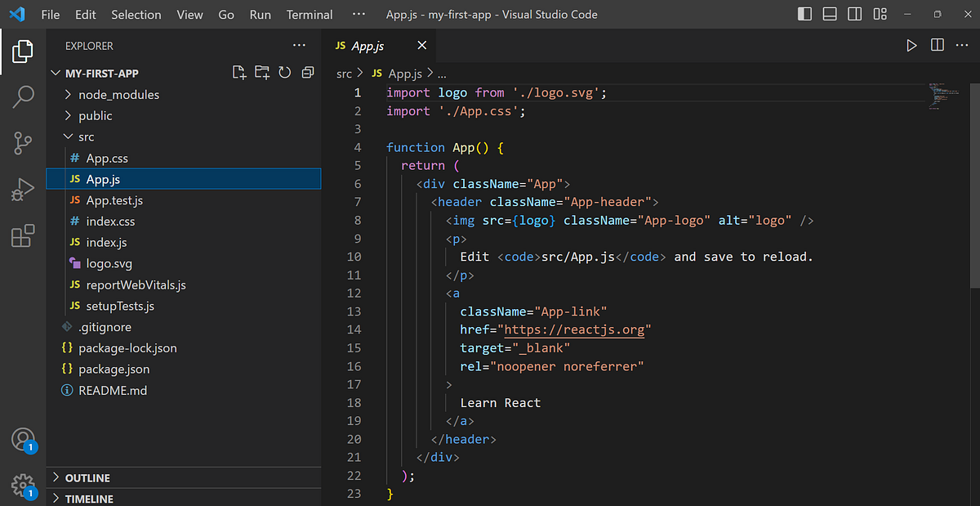Screen dimensions: 980x506
Task: Expand the node_modules folder
Action: tap(184, 94)
